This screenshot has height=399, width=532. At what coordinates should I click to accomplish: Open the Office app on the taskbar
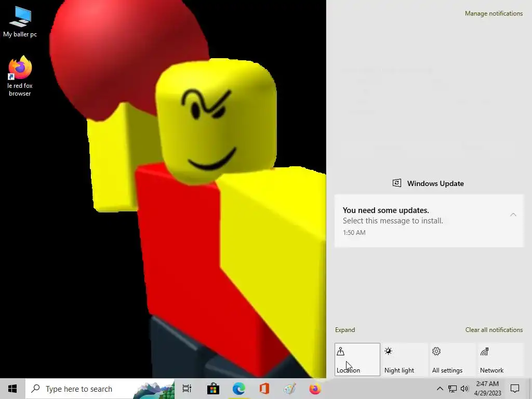point(264,389)
